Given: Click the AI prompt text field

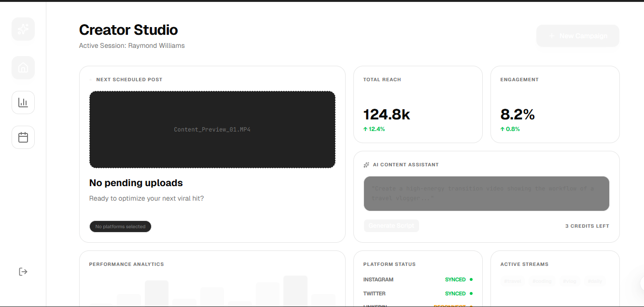Looking at the screenshot, I should pyautogui.click(x=487, y=193).
